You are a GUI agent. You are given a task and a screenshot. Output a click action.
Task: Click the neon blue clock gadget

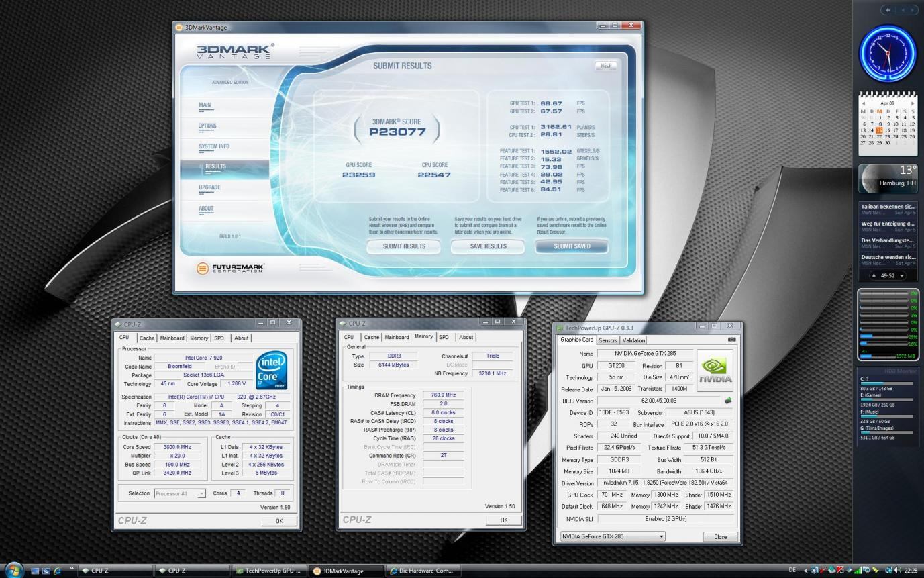click(x=888, y=53)
